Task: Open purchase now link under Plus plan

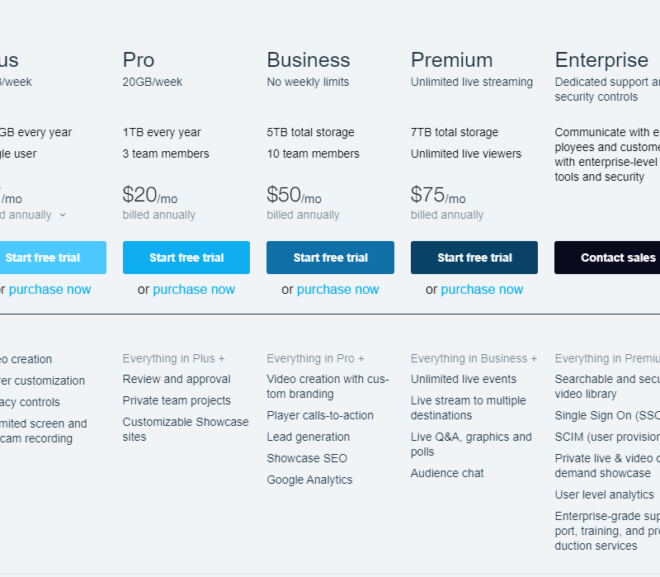Action: click(x=50, y=290)
